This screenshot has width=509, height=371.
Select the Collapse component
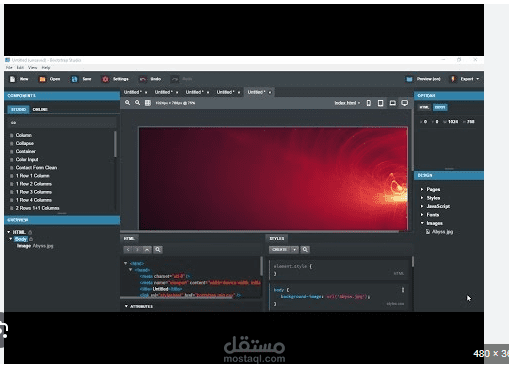click(25, 143)
